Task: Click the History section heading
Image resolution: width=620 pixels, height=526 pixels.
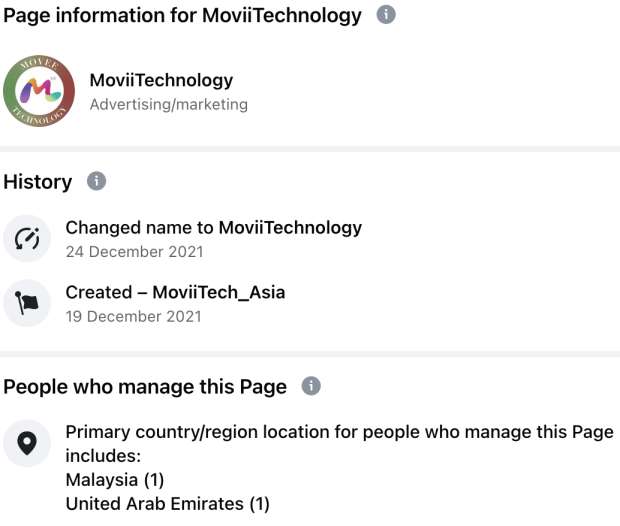Action: point(38,182)
